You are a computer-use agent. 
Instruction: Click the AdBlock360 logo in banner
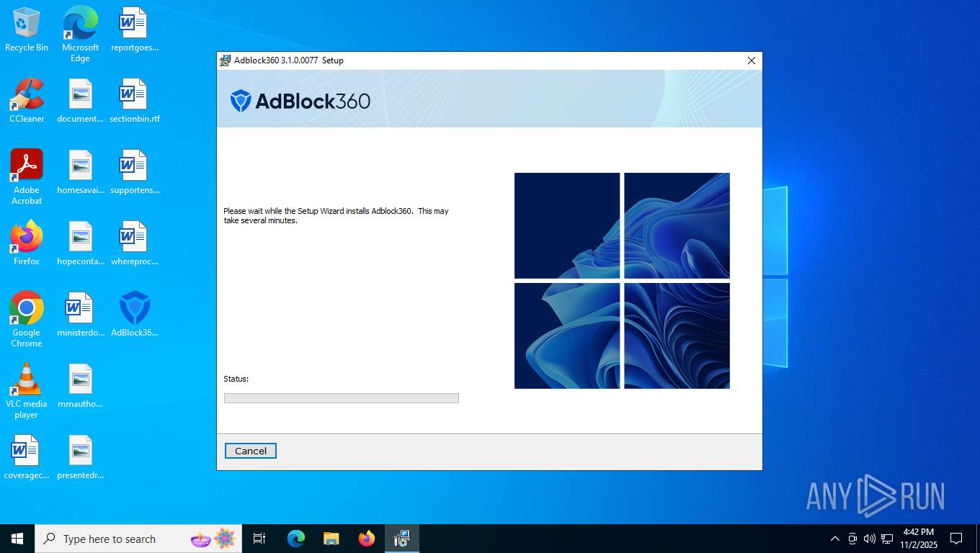coord(300,101)
